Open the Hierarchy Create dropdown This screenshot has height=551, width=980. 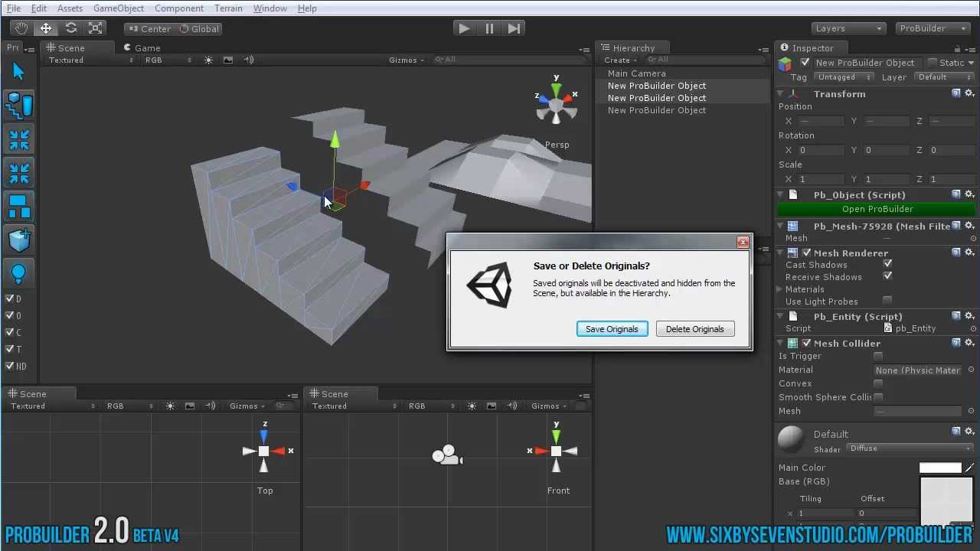tap(621, 60)
